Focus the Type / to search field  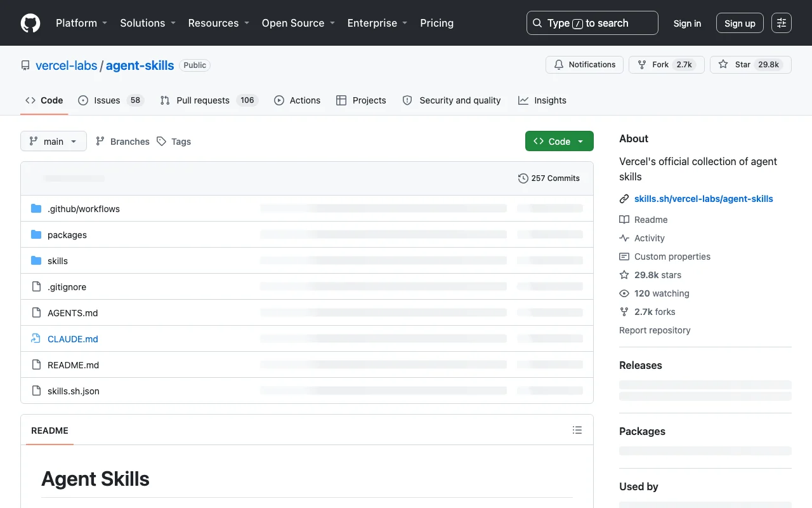[x=593, y=23]
